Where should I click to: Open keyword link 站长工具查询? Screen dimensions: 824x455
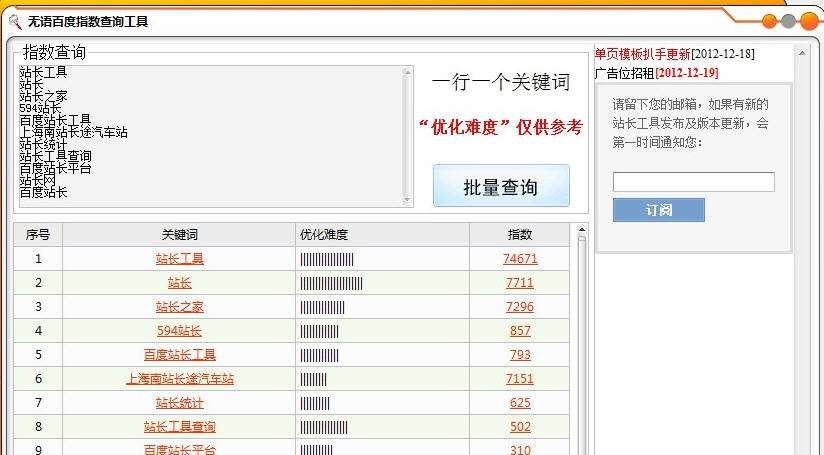coord(180,427)
